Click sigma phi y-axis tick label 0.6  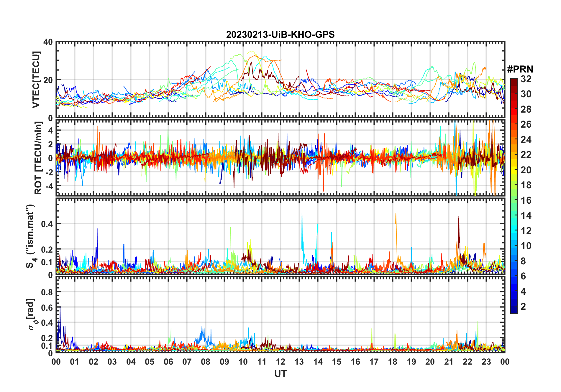(x=47, y=308)
